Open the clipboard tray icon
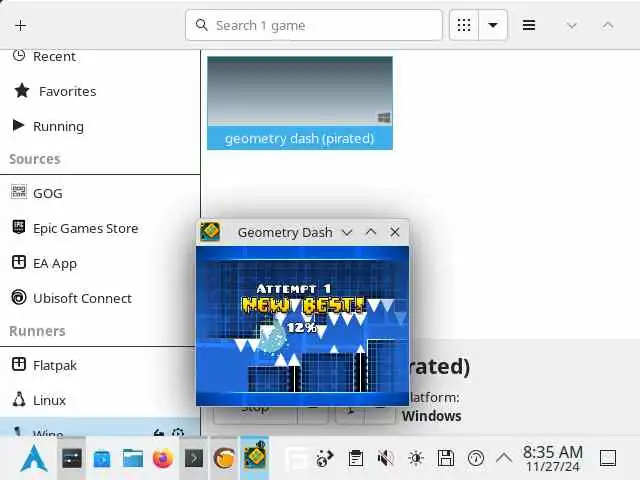 356,458
